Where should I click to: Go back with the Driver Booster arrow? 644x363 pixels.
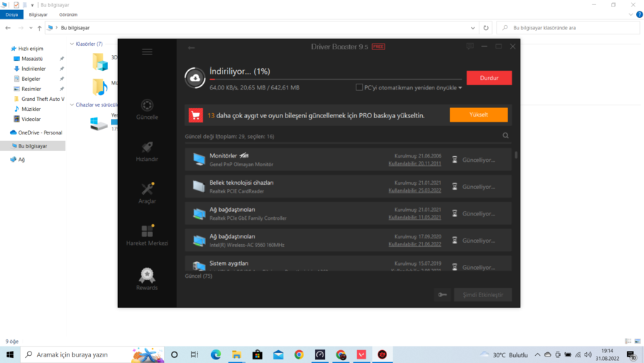191,48
